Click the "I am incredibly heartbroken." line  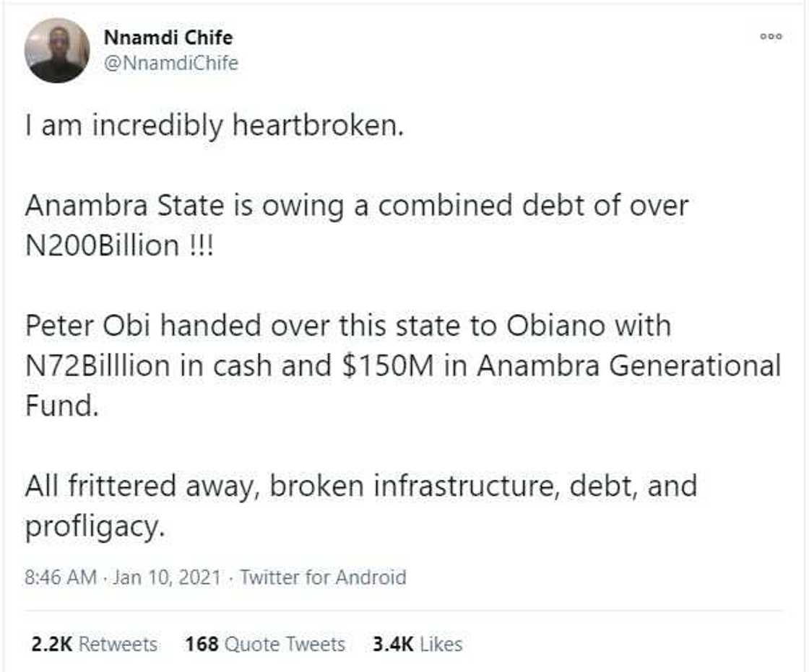pos(212,126)
